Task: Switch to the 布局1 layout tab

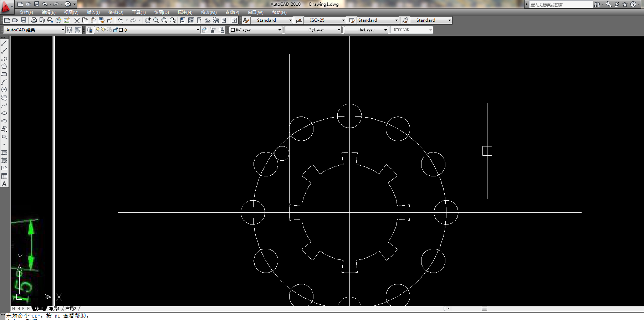Action: (x=54, y=309)
